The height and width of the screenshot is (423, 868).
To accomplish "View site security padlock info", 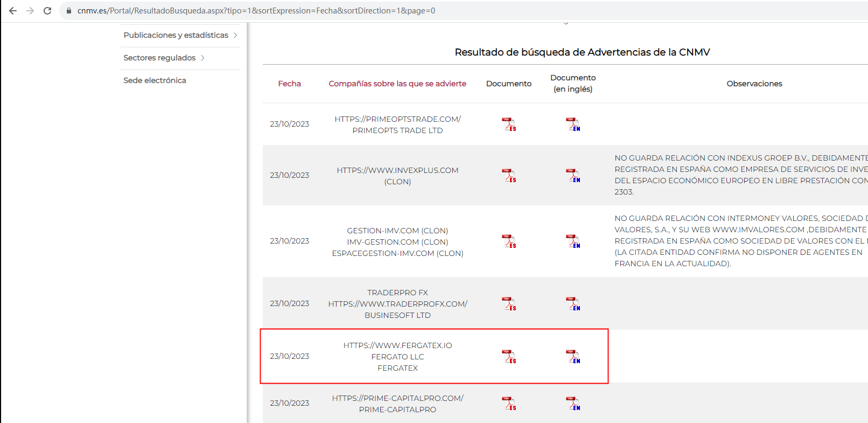I will click(x=69, y=11).
